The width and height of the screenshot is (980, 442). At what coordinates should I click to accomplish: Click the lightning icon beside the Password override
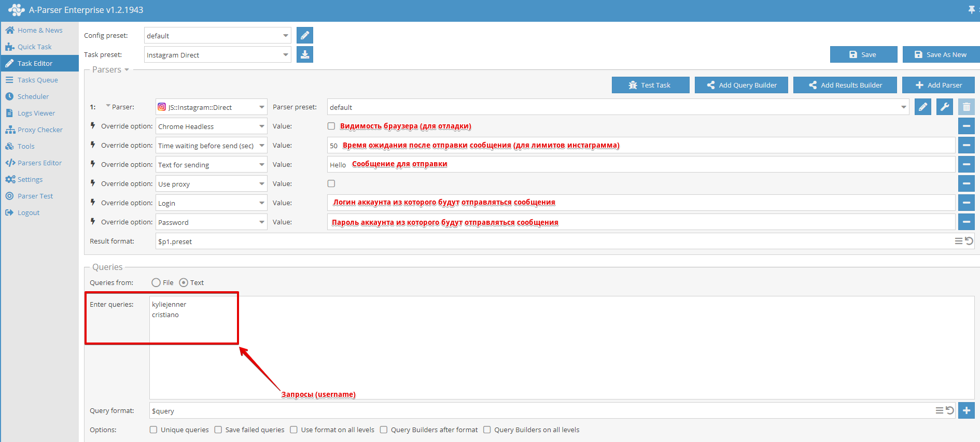[x=93, y=221]
